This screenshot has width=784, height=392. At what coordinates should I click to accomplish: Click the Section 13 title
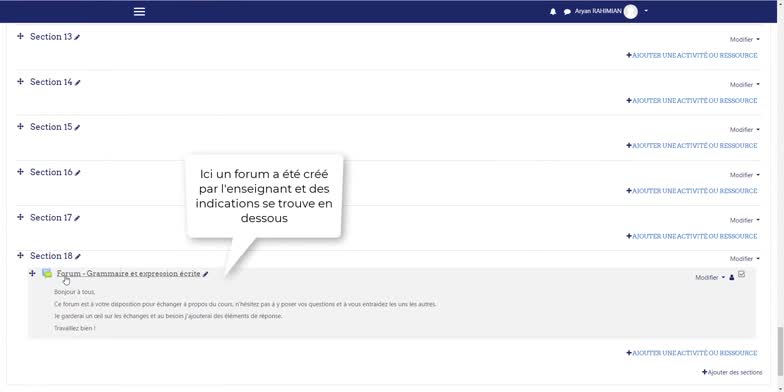click(51, 36)
